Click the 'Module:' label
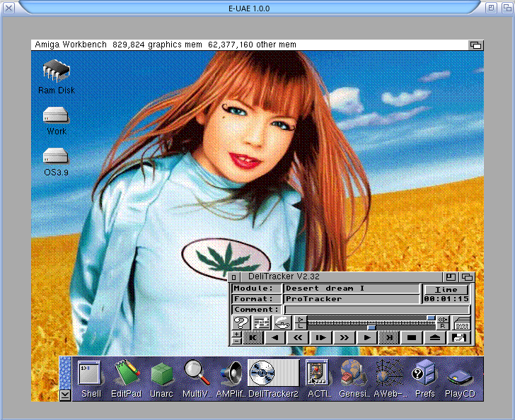The width and height of the screenshot is (515, 420). click(253, 288)
